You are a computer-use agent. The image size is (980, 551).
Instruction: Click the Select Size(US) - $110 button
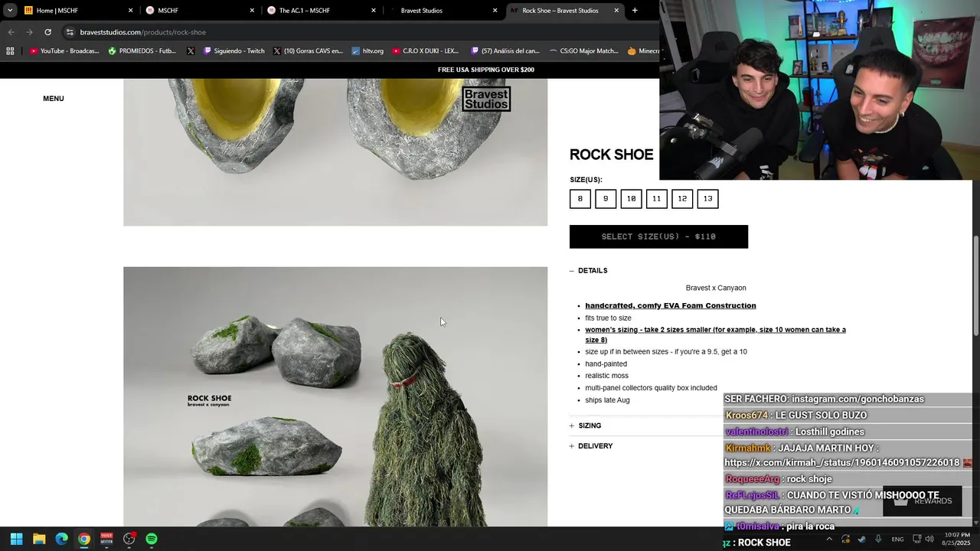pos(658,236)
